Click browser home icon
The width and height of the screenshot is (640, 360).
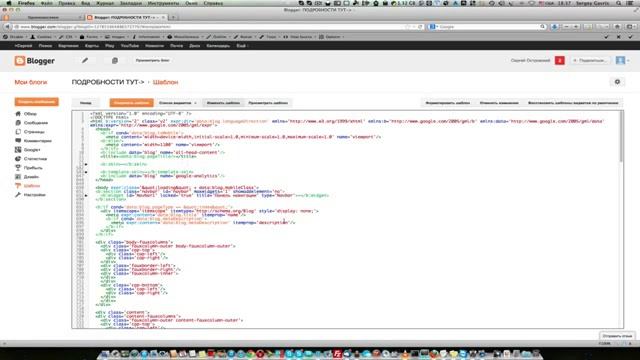click(x=617, y=27)
